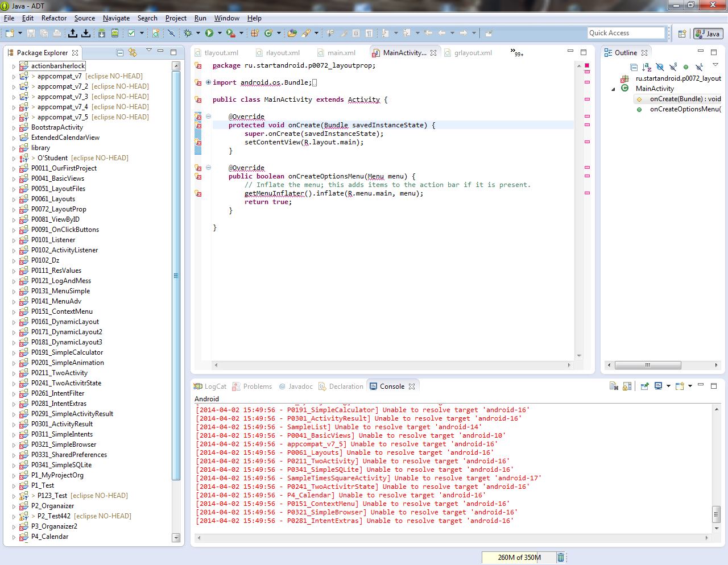This screenshot has height=565, width=728.
Task: Click the New Android XML File icon
Action: [x=155, y=33]
